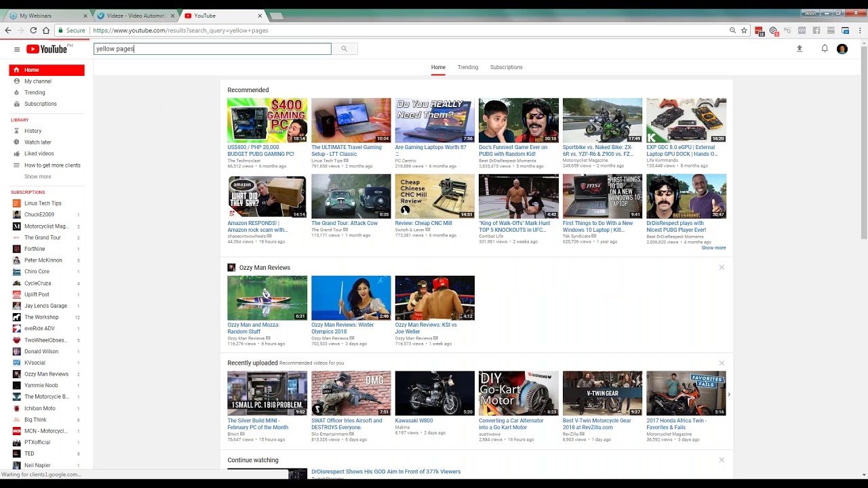Click the browser back arrow
The width and height of the screenshot is (868, 488).
pyautogui.click(x=8, y=30)
